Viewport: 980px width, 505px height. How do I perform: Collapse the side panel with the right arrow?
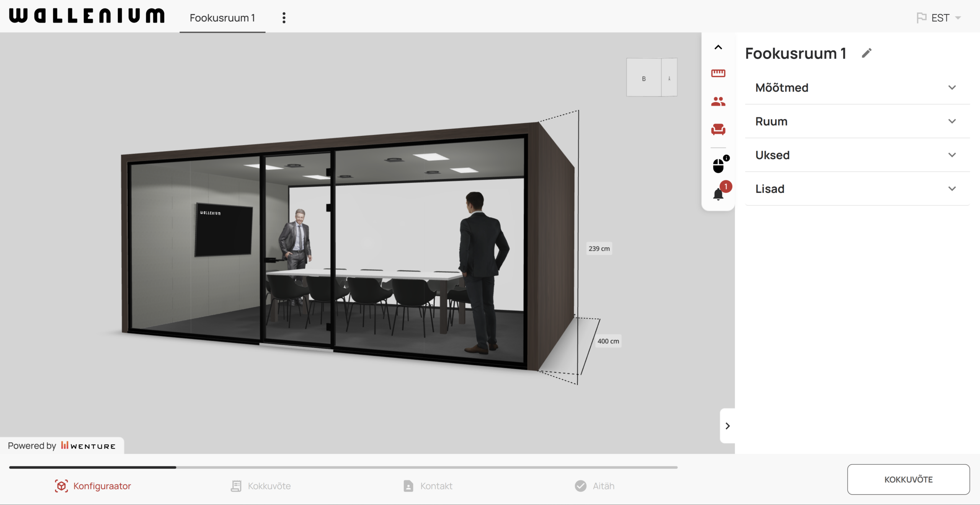(727, 426)
